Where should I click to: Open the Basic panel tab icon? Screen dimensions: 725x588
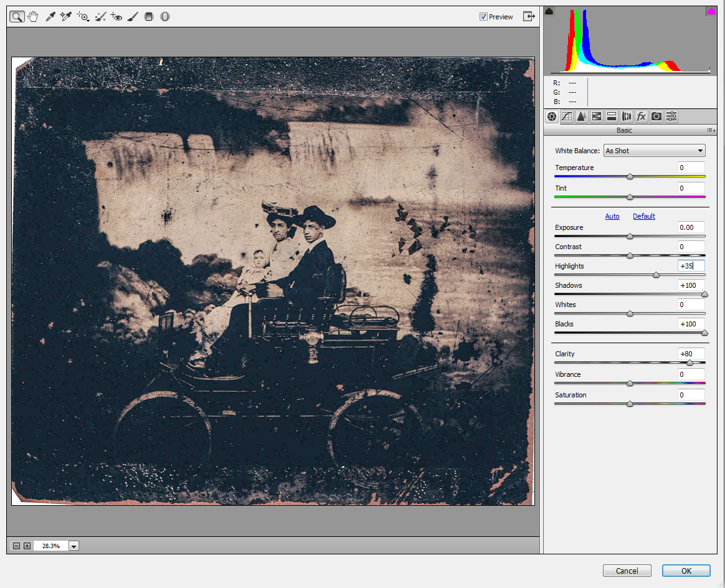click(552, 116)
